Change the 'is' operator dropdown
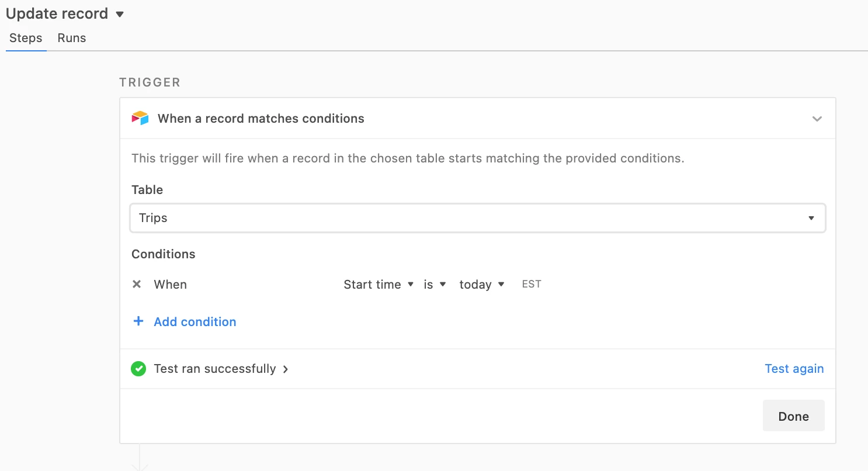Viewport: 868px width, 471px height. pos(435,285)
